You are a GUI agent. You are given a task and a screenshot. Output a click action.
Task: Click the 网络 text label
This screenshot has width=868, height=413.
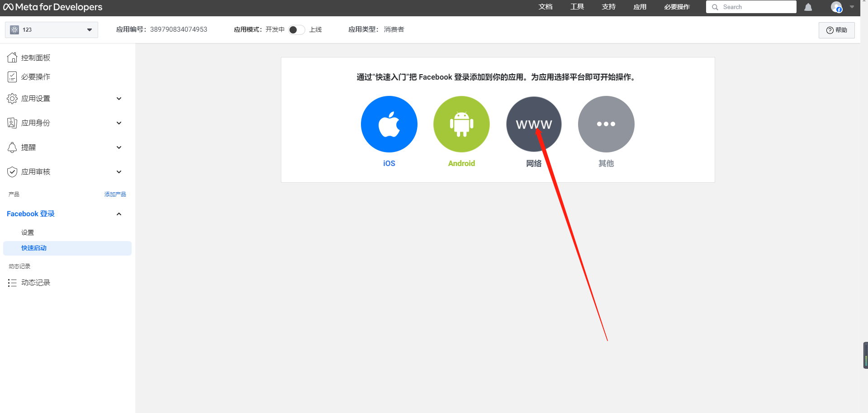coord(534,163)
